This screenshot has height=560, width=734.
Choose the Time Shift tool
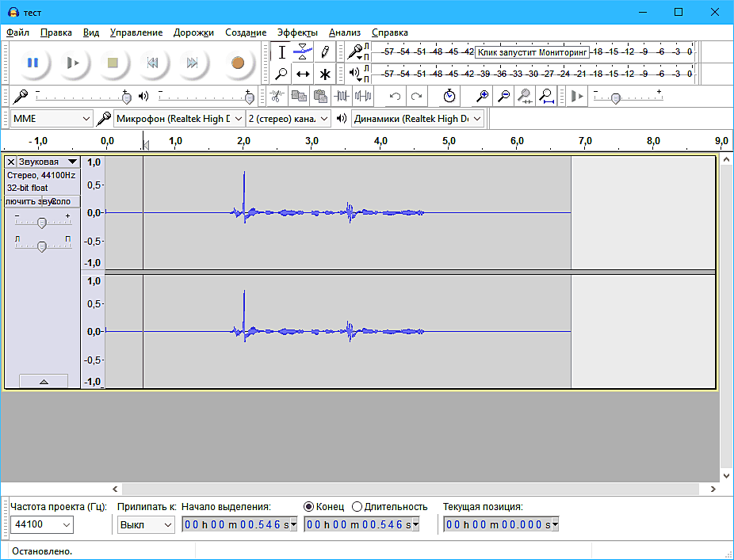[x=303, y=74]
